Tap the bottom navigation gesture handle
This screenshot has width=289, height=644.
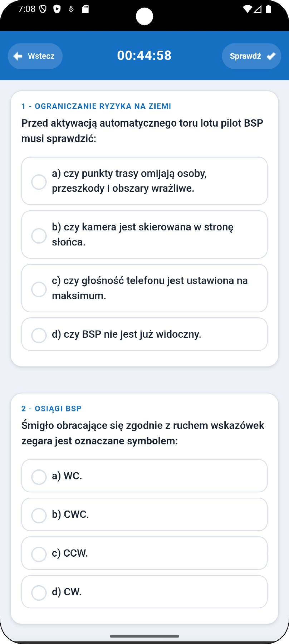coord(144,636)
